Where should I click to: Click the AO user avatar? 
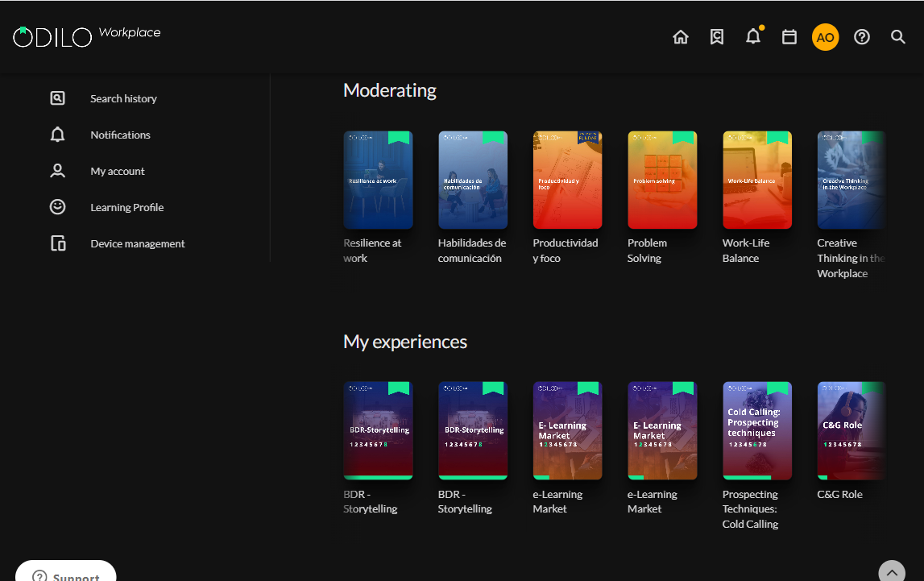825,37
